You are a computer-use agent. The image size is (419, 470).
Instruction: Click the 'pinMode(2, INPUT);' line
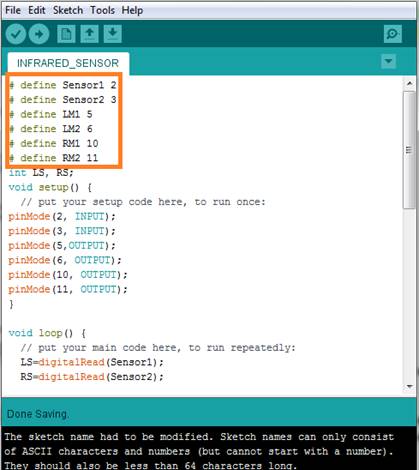click(62, 217)
